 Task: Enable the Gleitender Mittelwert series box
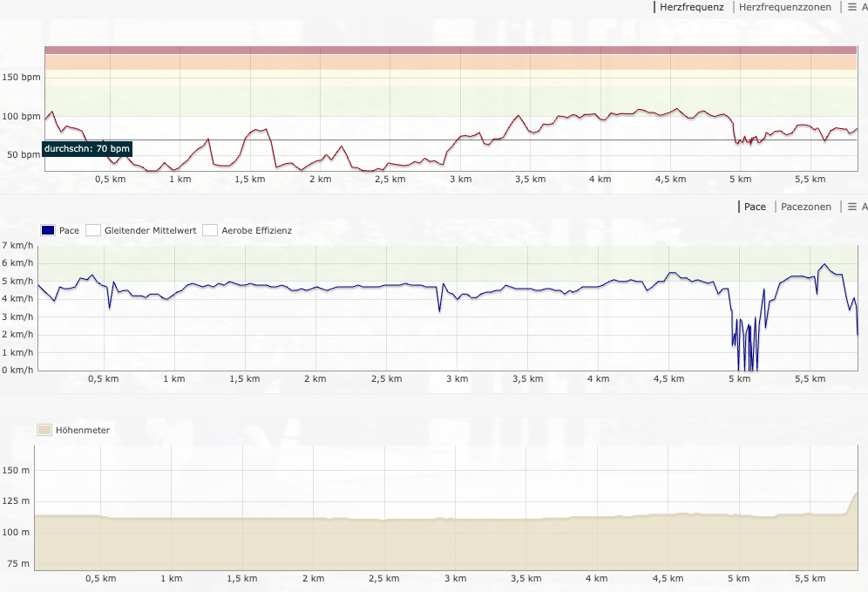(93, 231)
